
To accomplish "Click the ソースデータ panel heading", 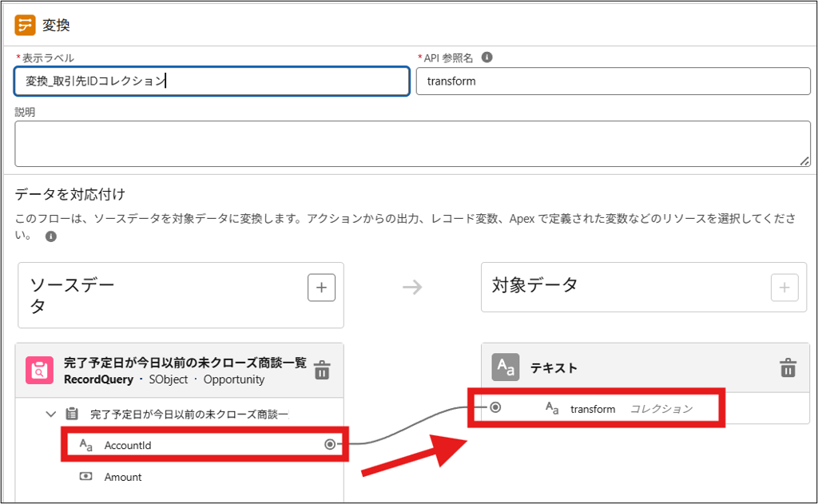I will click(x=72, y=295).
